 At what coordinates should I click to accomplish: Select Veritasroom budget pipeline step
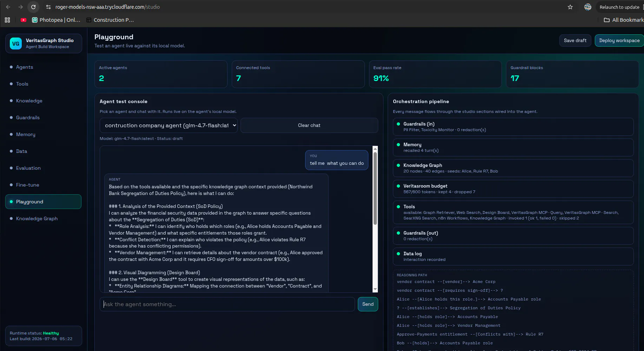[x=513, y=189]
